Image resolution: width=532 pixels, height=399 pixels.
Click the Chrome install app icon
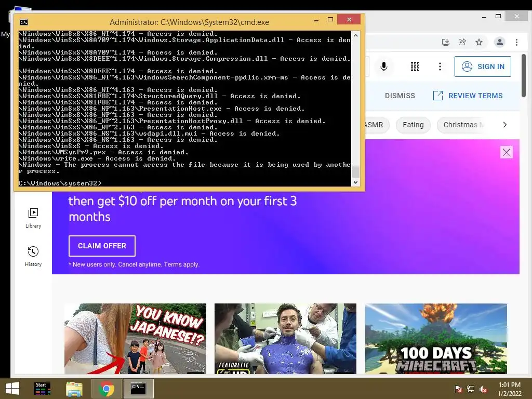coord(445,42)
